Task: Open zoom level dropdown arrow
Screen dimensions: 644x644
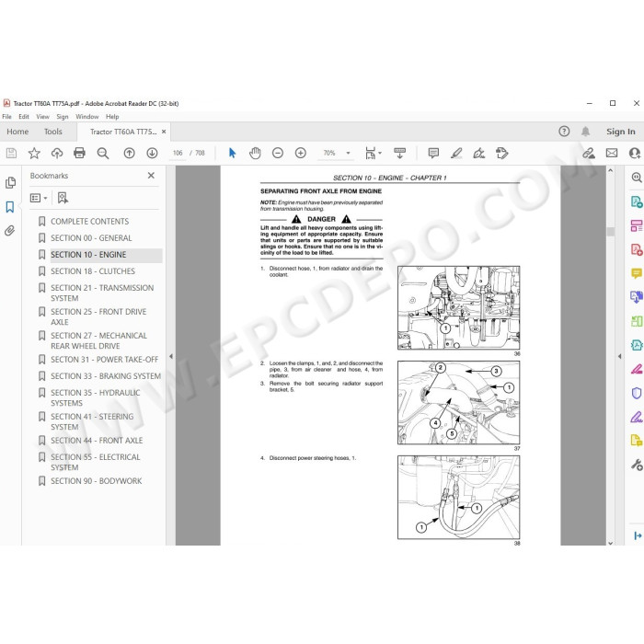Action: pos(348,154)
